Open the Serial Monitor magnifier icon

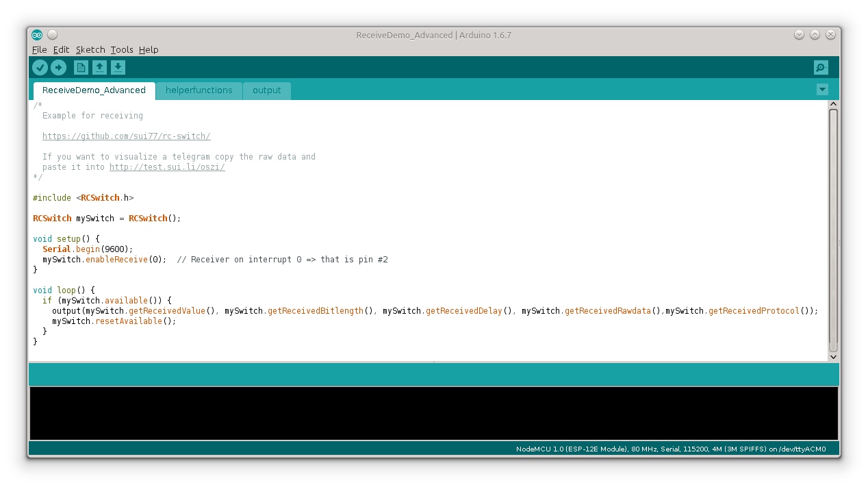click(821, 67)
